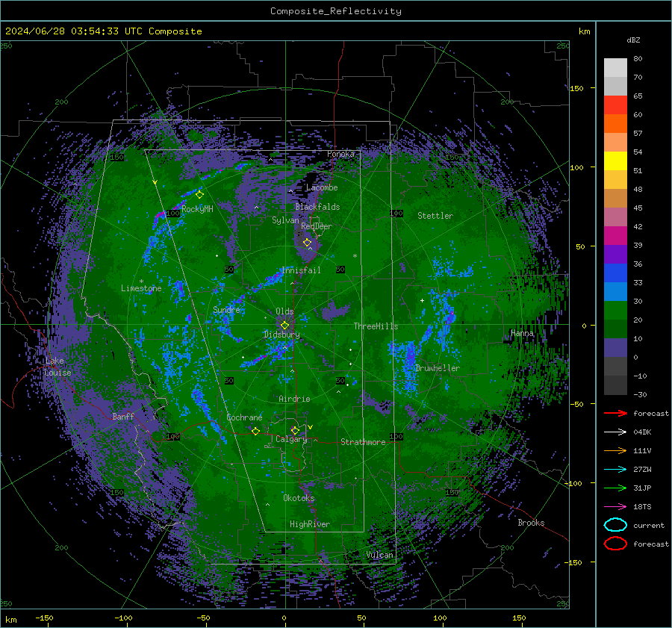Click the orange 111V arrow icon
Image resolution: width=672 pixels, height=628 pixels.
[x=615, y=450]
